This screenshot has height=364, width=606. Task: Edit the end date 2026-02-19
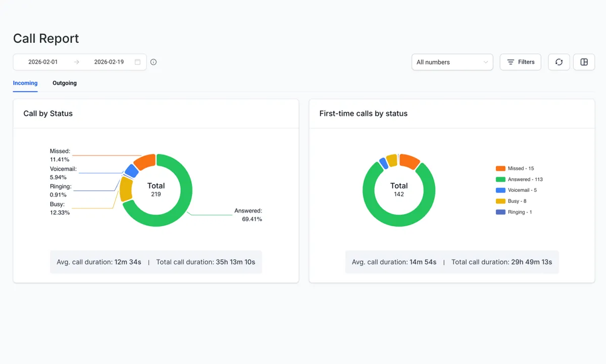click(109, 62)
